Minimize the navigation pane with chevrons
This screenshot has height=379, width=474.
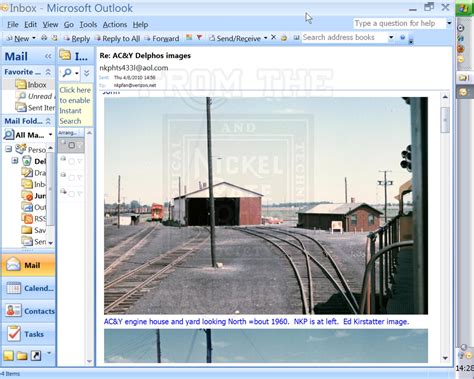(48, 56)
